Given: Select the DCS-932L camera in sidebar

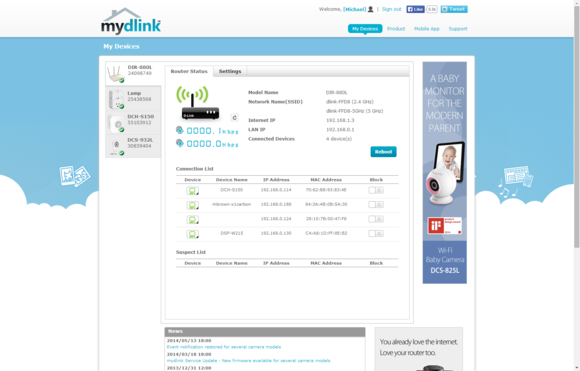Looking at the screenshot, I should coord(133,146).
